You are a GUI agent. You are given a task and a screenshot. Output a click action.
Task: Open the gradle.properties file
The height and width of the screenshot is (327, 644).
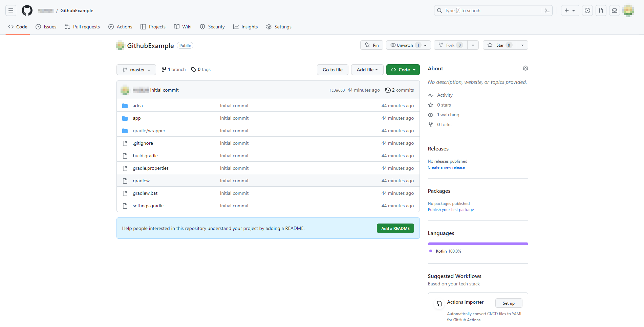point(151,168)
